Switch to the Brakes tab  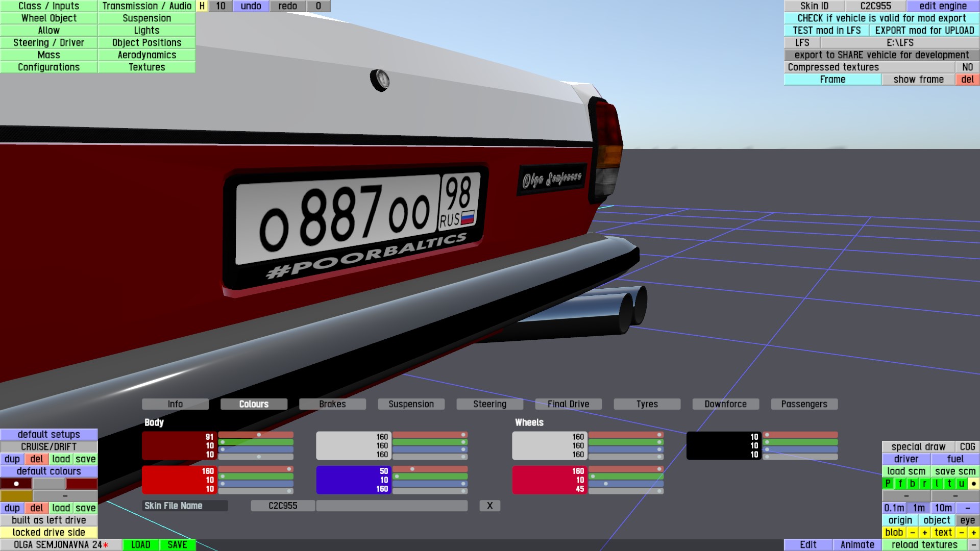click(x=332, y=404)
